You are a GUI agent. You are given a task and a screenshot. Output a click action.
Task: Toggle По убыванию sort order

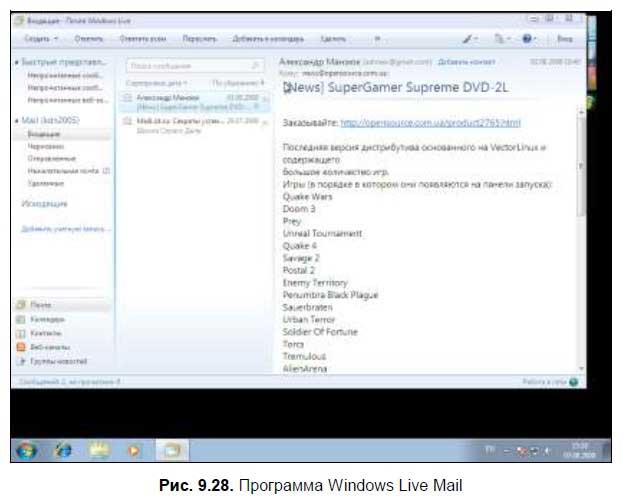click(238, 83)
